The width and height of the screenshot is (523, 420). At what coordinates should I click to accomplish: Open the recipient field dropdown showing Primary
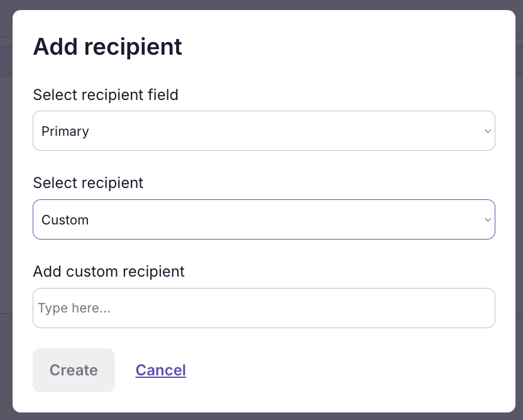tap(264, 131)
